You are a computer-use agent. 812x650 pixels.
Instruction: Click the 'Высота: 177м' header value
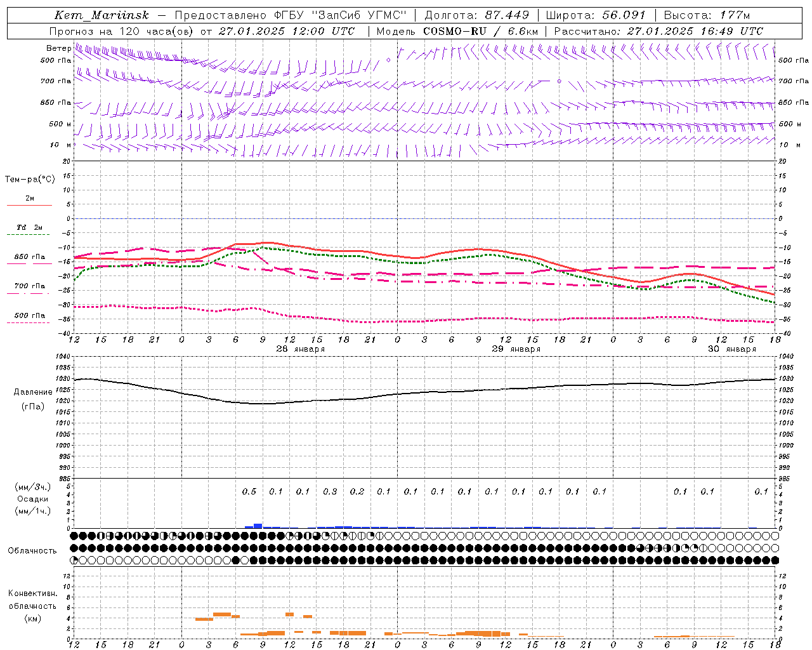(707, 15)
